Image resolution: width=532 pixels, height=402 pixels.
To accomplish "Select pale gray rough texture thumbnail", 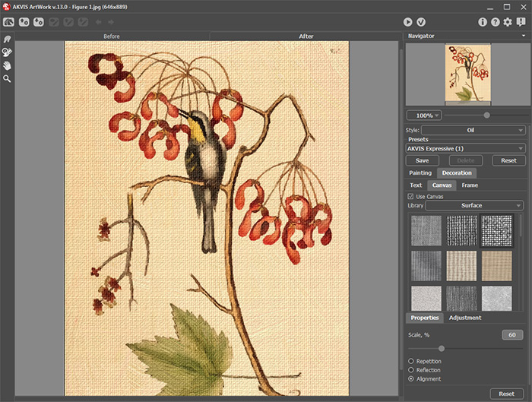I will 497,299.
